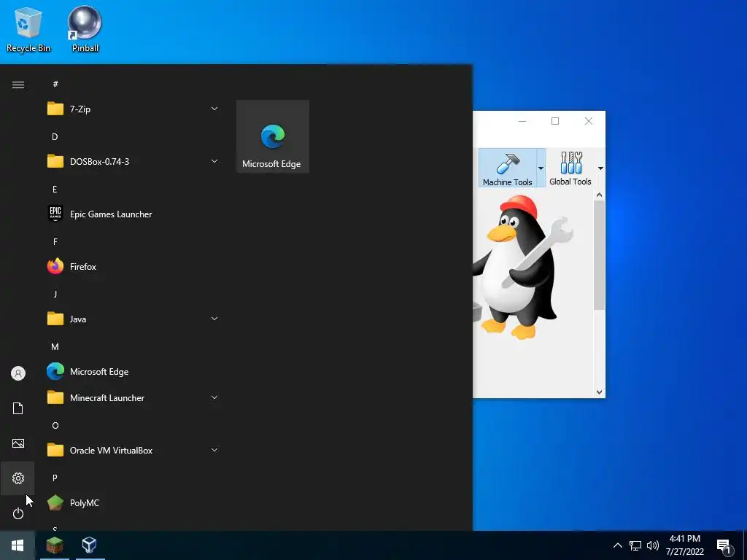
Task: Click the Power icon in Start sidebar
Action: click(18, 513)
